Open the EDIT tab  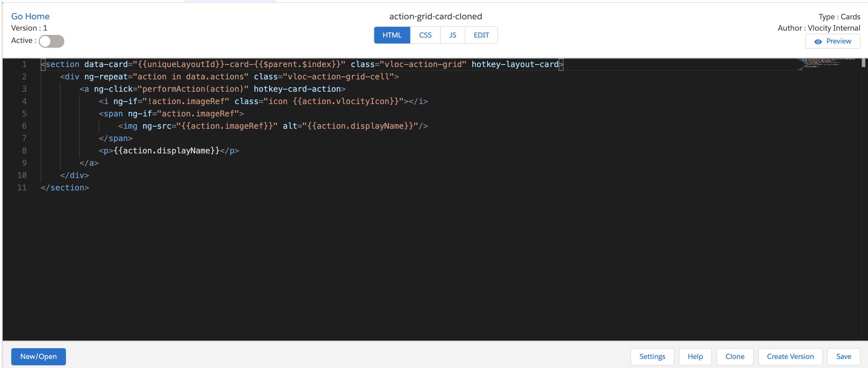click(481, 35)
